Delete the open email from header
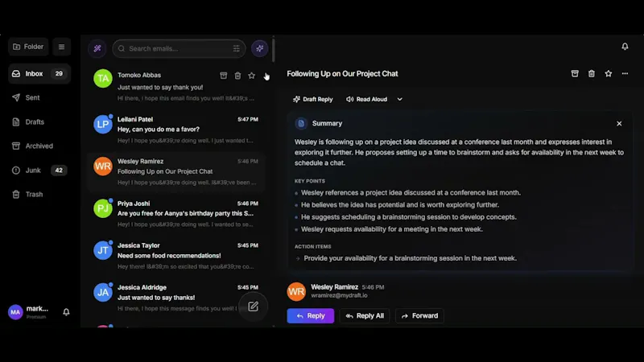 [592, 74]
